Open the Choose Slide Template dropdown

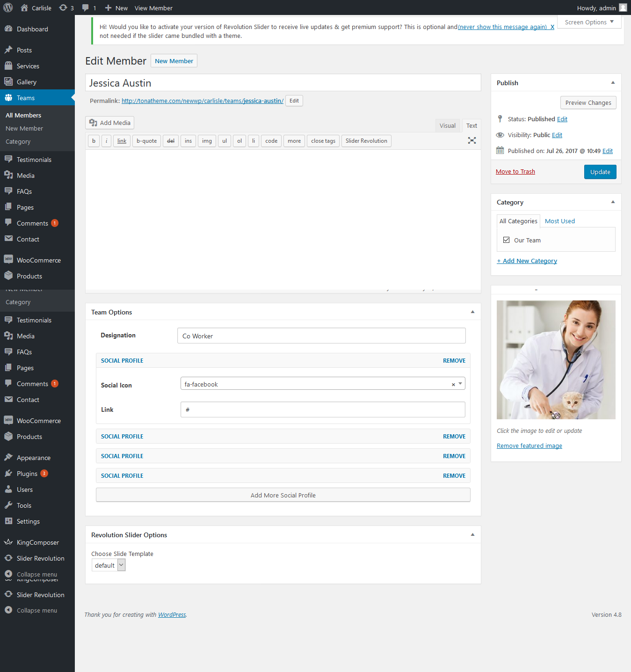pos(109,565)
